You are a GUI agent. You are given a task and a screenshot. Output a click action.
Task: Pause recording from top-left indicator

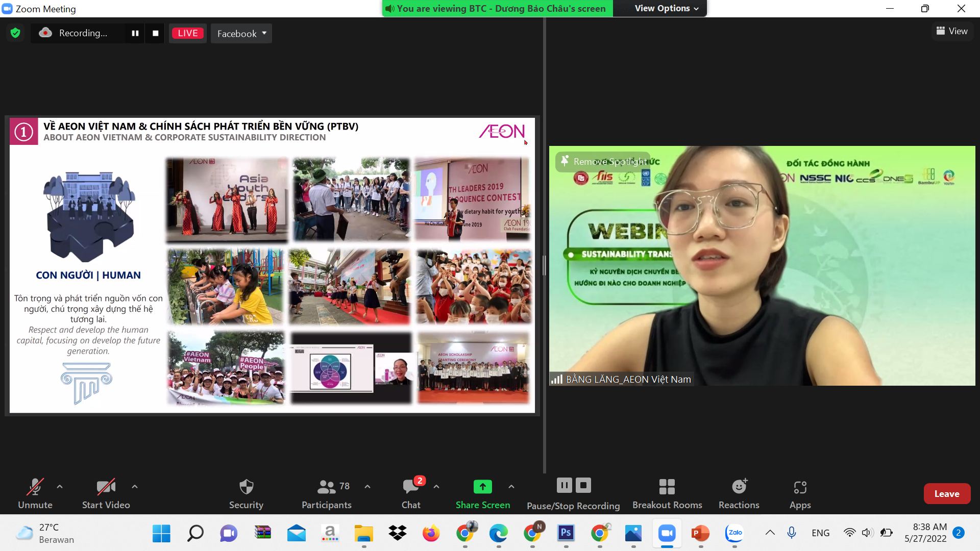[x=135, y=33]
